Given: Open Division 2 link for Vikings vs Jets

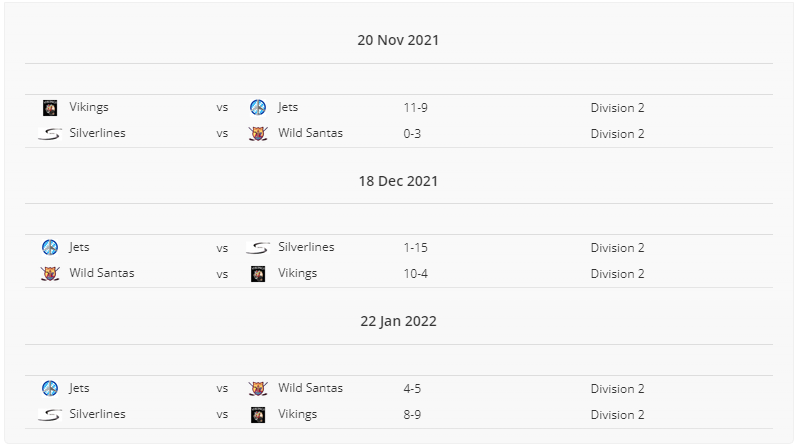Looking at the screenshot, I should [x=617, y=108].
